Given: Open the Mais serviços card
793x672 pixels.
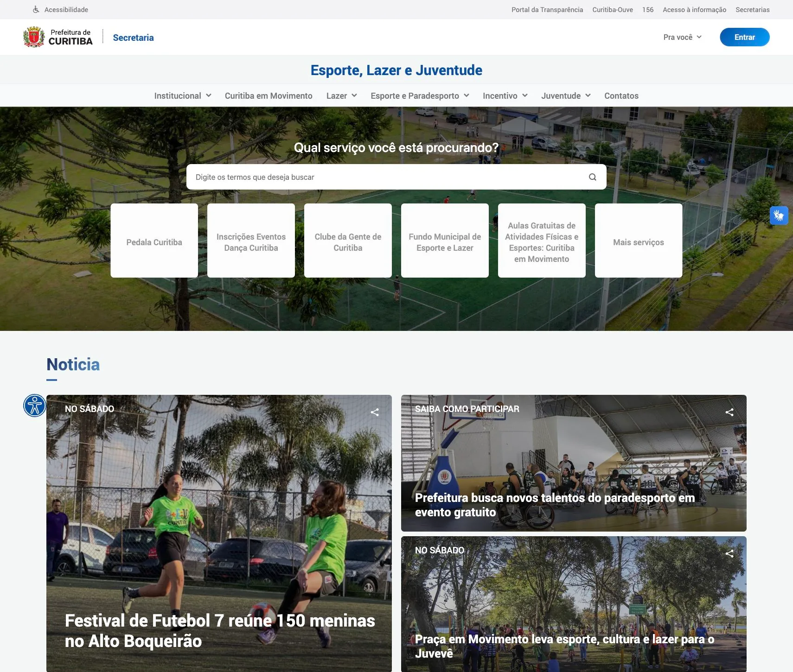Looking at the screenshot, I should 639,241.
